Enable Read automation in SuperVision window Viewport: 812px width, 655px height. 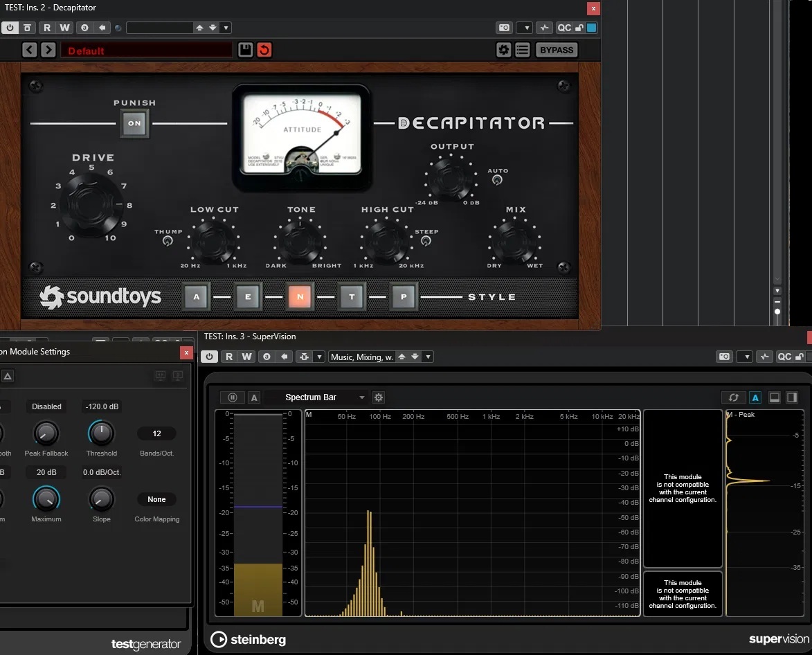229,357
